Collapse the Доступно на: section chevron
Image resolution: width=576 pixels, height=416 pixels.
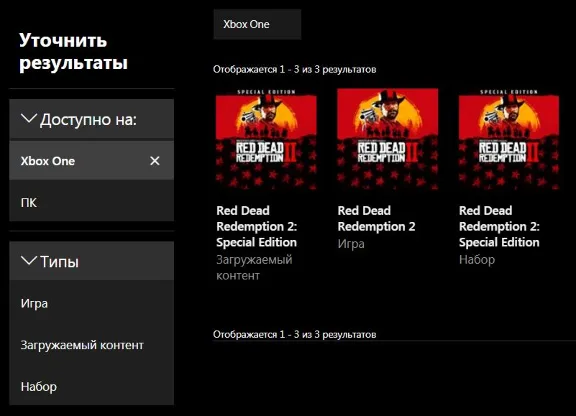(x=29, y=119)
